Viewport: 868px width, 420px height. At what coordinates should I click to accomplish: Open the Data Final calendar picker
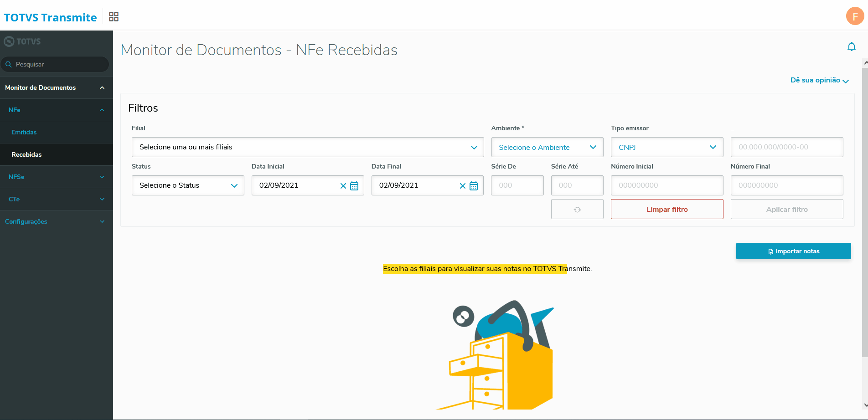point(474,186)
